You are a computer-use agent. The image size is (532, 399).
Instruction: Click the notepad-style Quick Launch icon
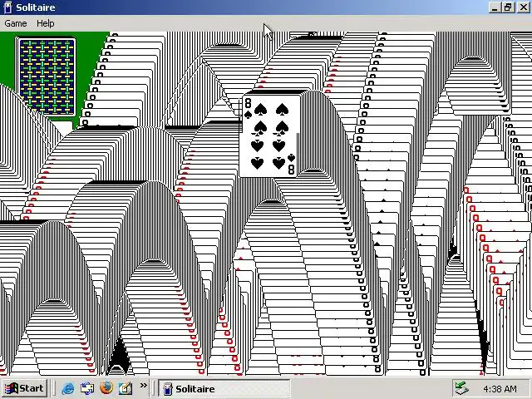tap(126, 388)
